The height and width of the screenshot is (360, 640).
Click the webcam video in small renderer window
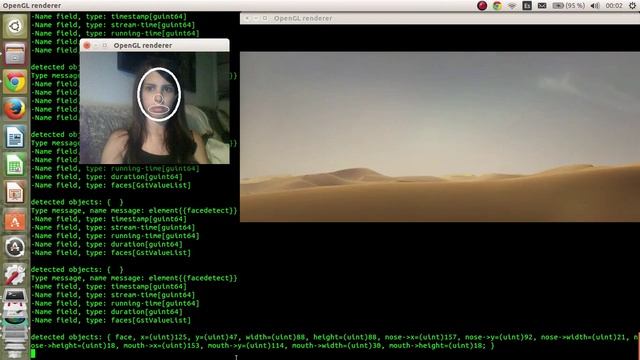click(x=154, y=108)
